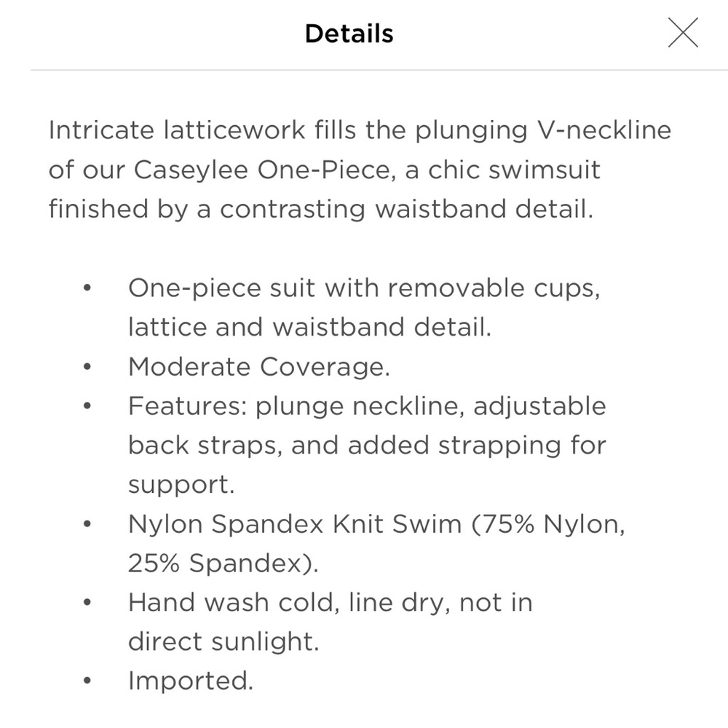Select the Nylon Spandex Knit Swim text

[295, 524]
